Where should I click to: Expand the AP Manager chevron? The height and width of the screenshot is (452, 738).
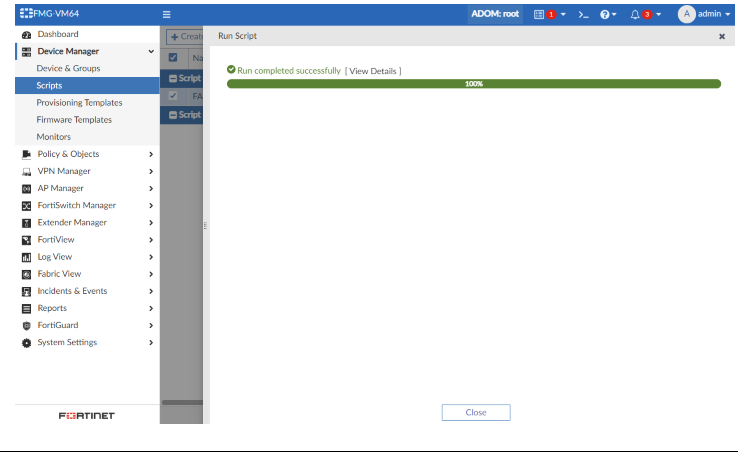click(x=151, y=188)
